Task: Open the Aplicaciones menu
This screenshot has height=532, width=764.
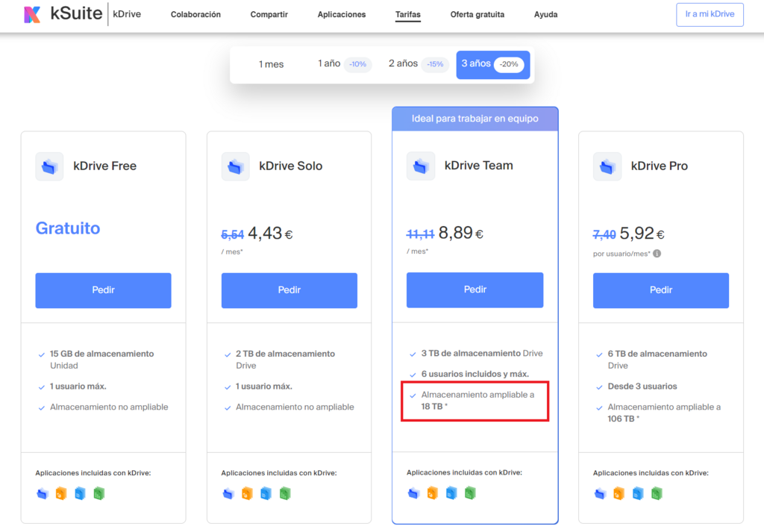Action: click(342, 15)
